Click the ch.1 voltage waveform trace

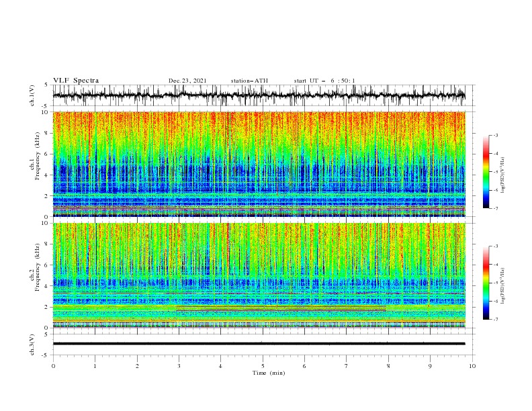coord(259,95)
